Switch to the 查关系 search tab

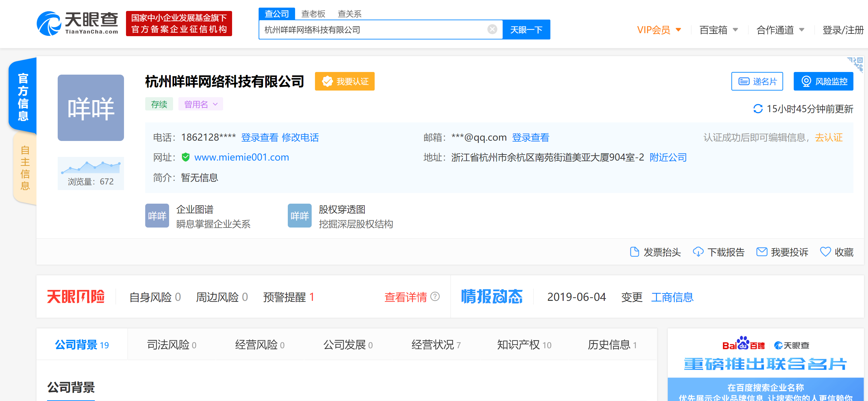pos(349,14)
